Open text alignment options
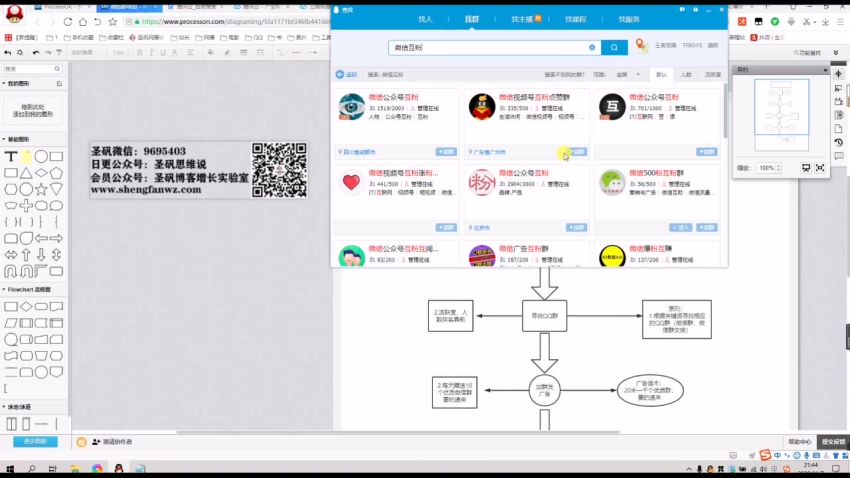 click(190, 53)
